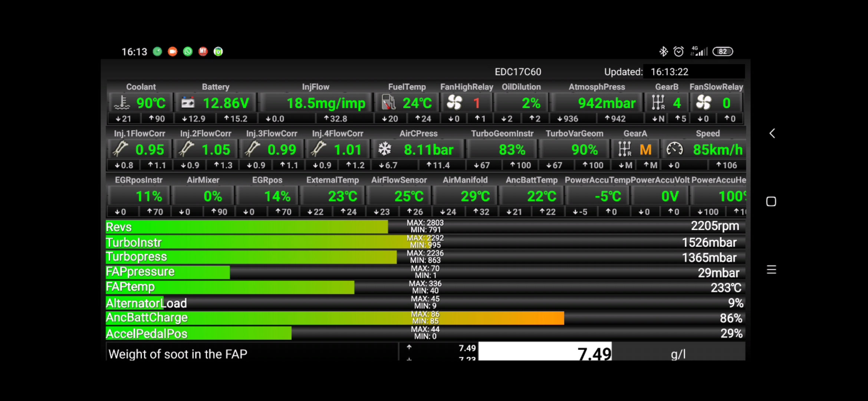Viewport: 868px width, 401px height.
Task: Tap the Revs progress bar
Action: click(247, 227)
